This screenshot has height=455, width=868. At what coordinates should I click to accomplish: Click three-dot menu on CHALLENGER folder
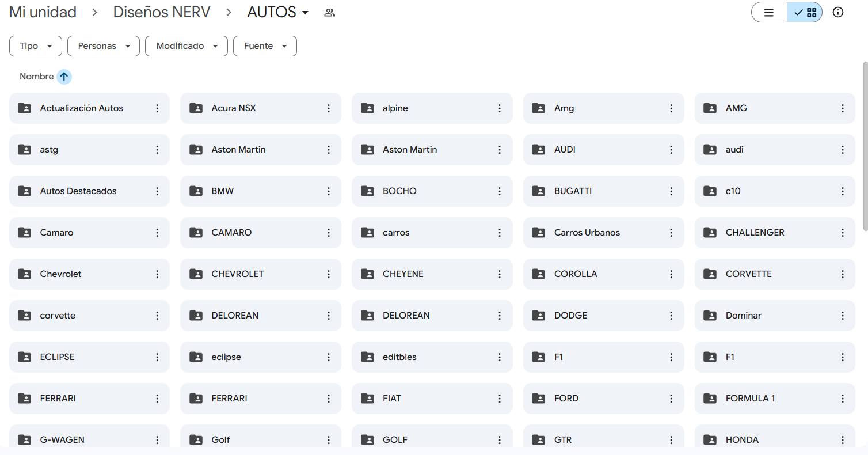tap(843, 233)
